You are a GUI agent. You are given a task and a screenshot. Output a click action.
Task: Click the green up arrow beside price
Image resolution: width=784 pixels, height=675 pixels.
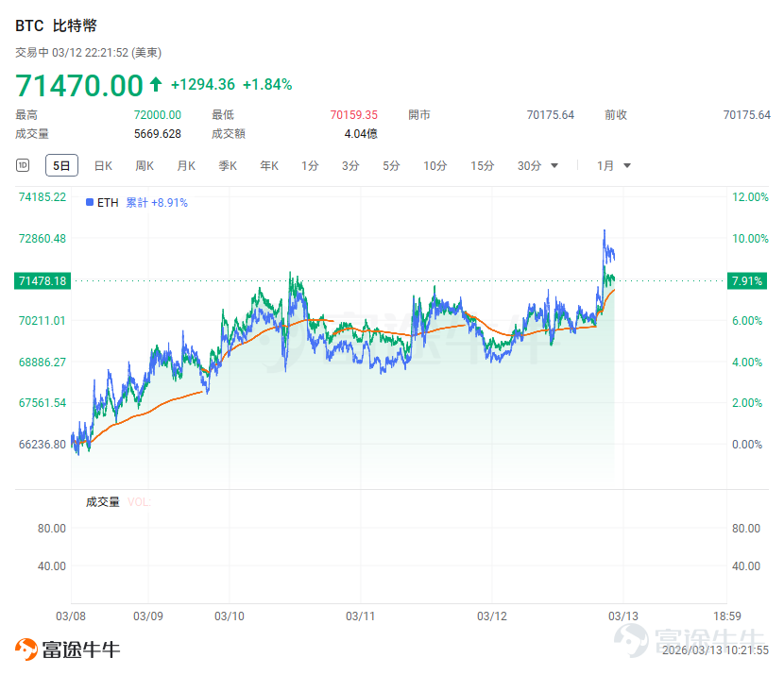(156, 84)
